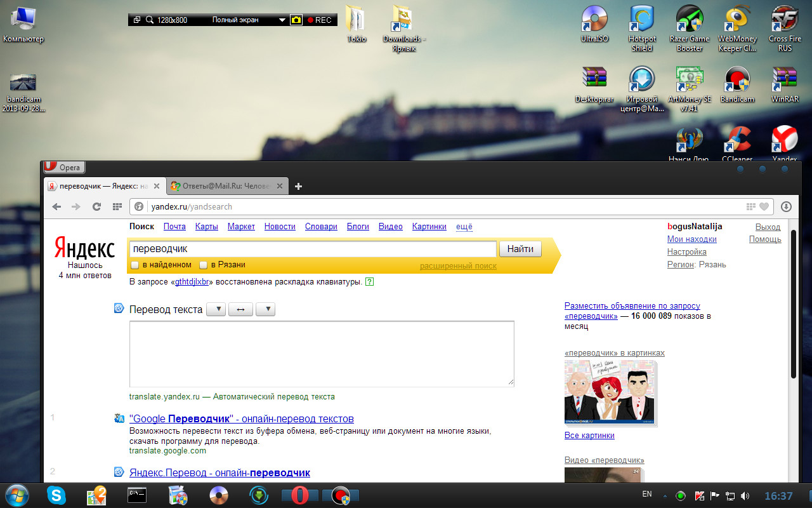Open Новости in Yandex navigation
812x508 pixels.
(x=280, y=227)
